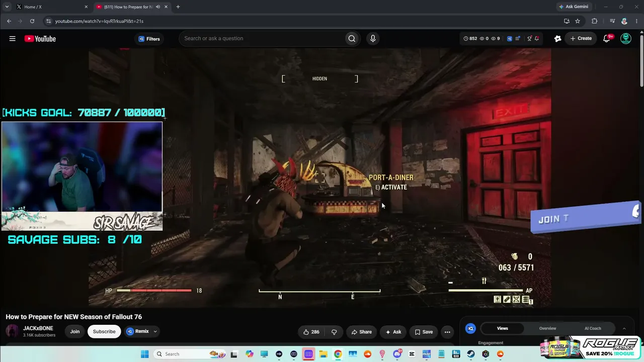Close the Home / X tab
Image resolution: width=644 pixels, height=362 pixels.
click(x=86, y=7)
